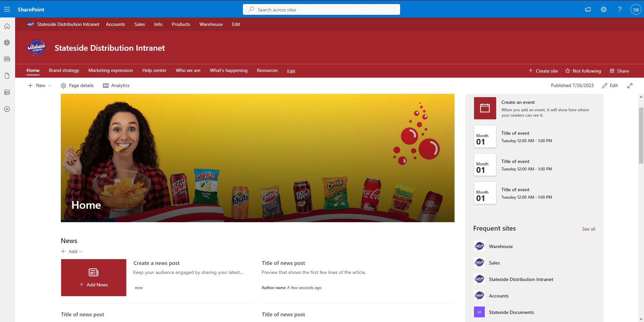Expand the Add dropdown under News
The height and width of the screenshot is (322, 644).
72,251
